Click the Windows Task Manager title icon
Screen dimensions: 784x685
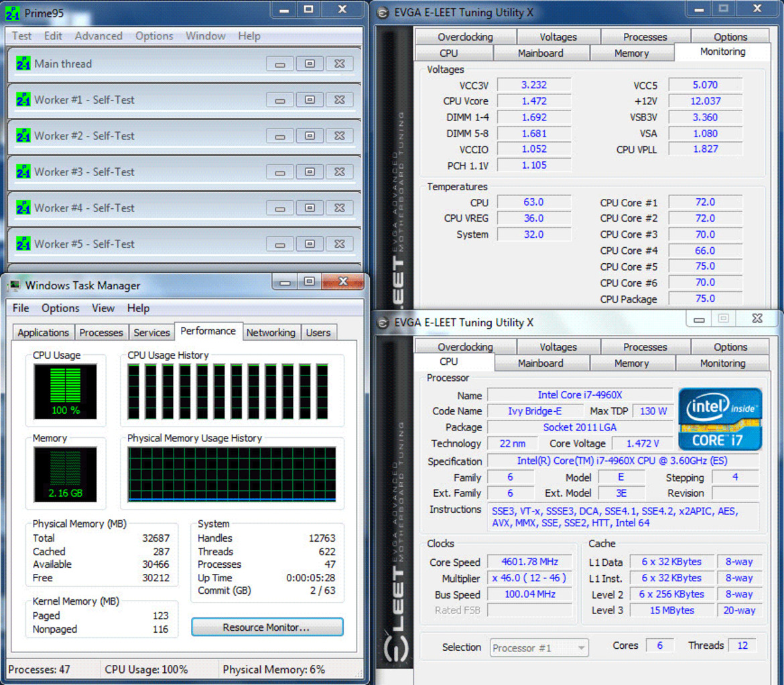click(15, 285)
